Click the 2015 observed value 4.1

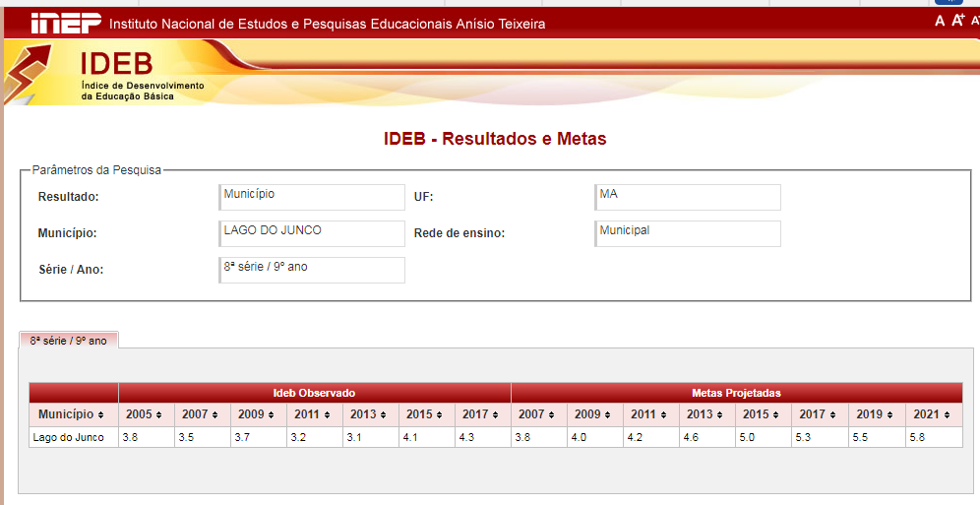click(x=427, y=437)
